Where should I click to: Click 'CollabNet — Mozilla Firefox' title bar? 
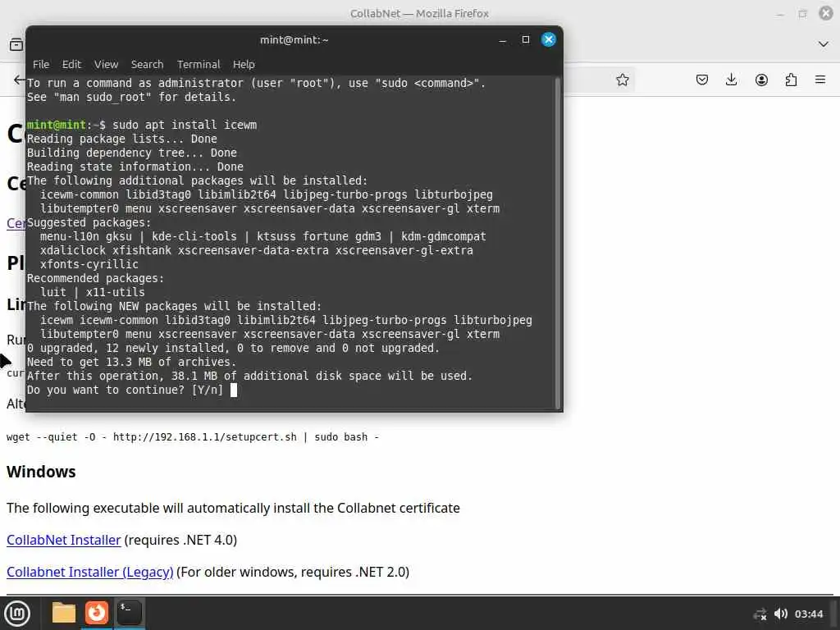[x=419, y=13]
